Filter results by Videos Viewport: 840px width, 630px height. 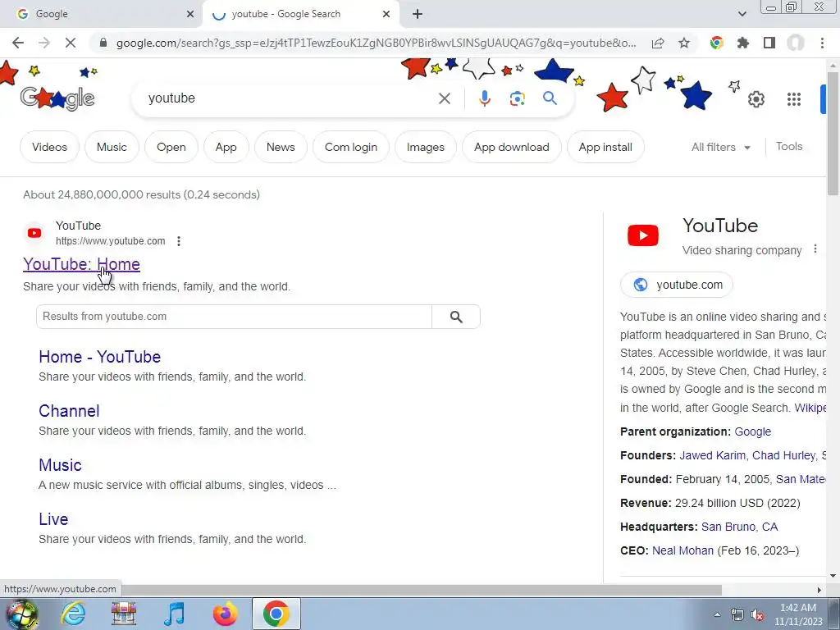[49, 147]
